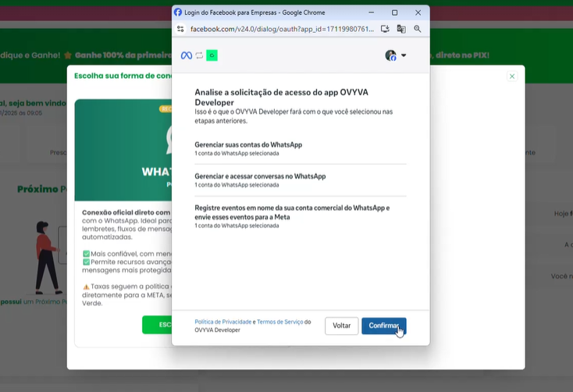This screenshot has height=392, width=573.
Task: Open the Política de Privacidade link
Action: point(222,322)
